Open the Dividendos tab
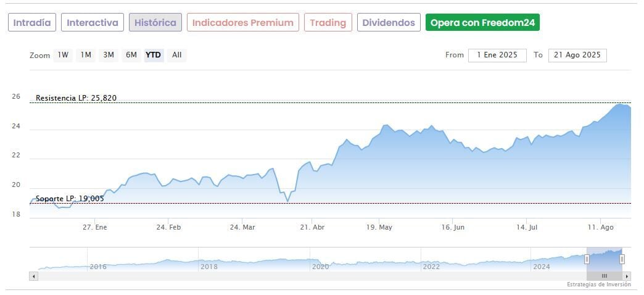Image resolution: width=644 pixels, height=295 pixels. [389, 23]
